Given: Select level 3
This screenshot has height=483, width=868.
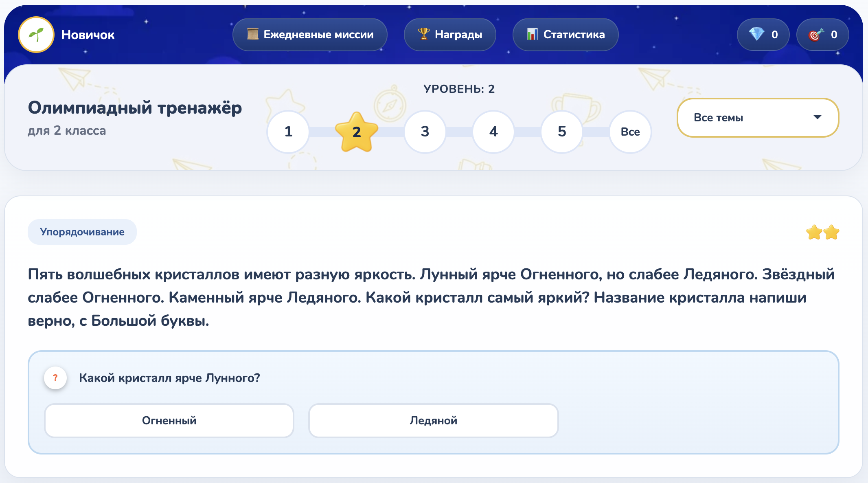Looking at the screenshot, I should (x=425, y=132).
